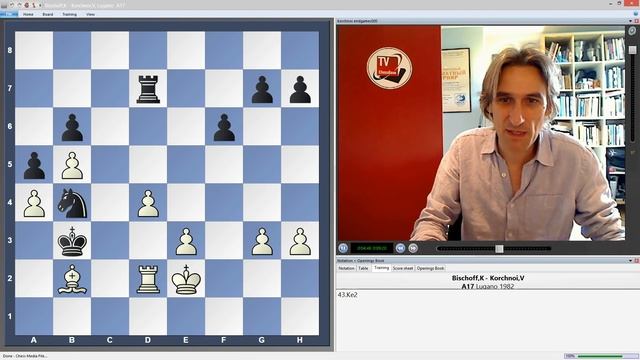Click the app icon in title bar
The image size is (640, 360).
4,6
